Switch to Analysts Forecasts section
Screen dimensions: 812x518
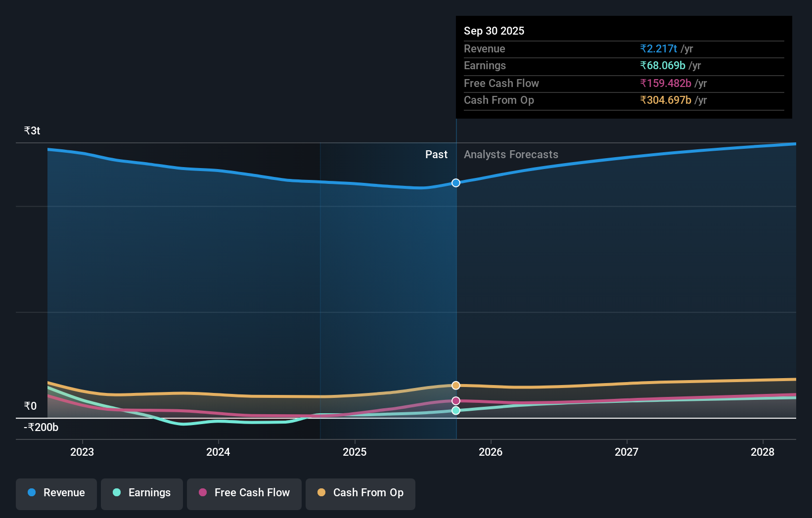coord(511,154)
